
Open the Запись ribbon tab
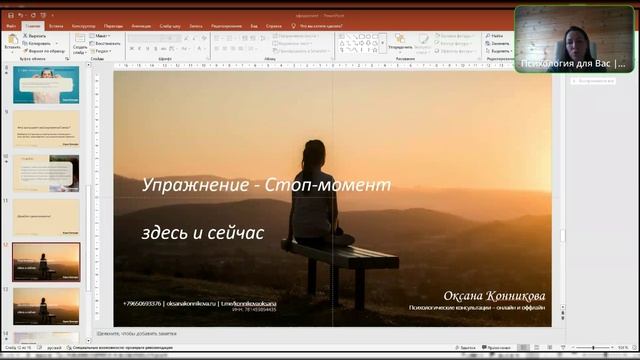click(196, 26)
